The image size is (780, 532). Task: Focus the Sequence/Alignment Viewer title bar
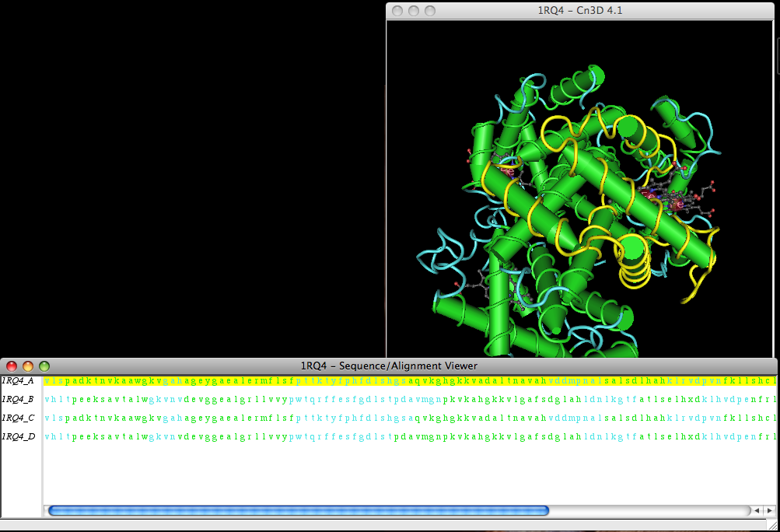(389, 366)
